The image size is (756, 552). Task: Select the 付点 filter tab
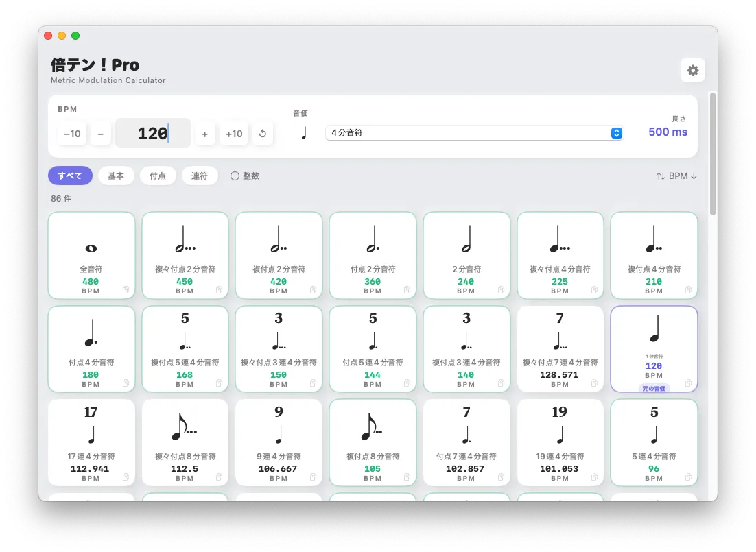[x=158, y=176]
